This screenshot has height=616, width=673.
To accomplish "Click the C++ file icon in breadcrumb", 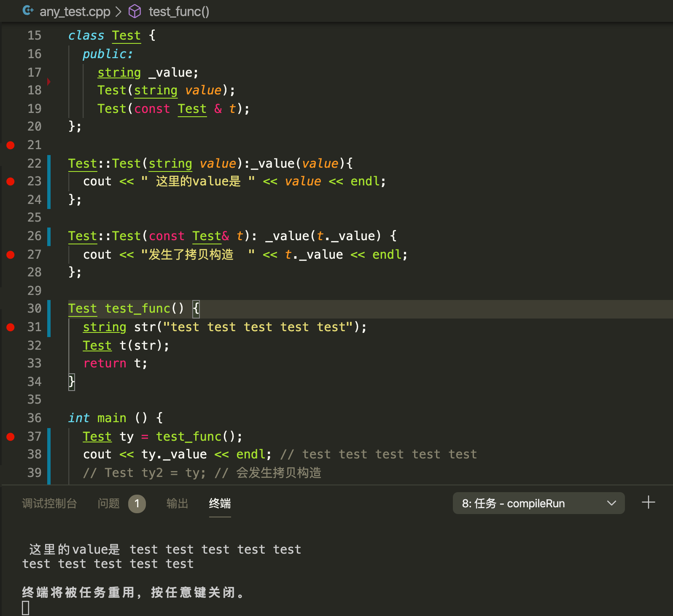I will [28, 11].
